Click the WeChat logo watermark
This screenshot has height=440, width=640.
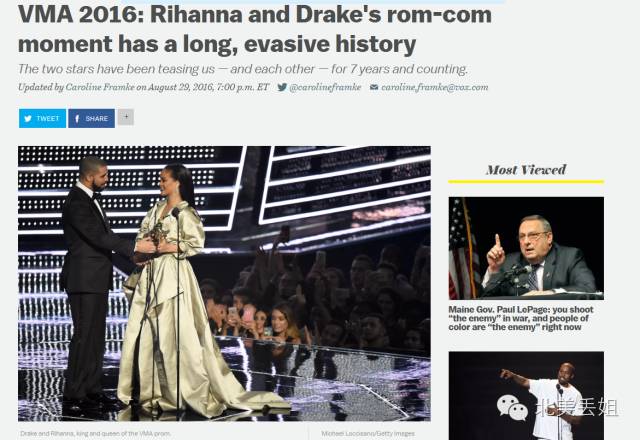click(512, 407)
